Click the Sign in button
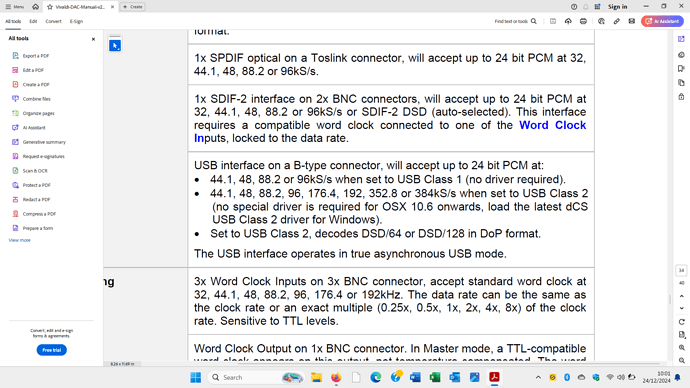The width and height of the screenshot is (690, 388). pyautogui.click(x=617, y=7)
